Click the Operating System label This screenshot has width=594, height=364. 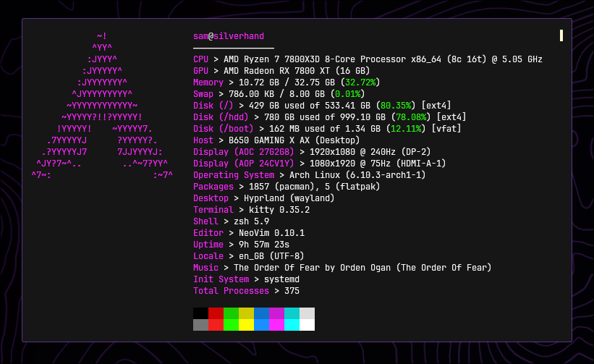(x=234, y=175)
